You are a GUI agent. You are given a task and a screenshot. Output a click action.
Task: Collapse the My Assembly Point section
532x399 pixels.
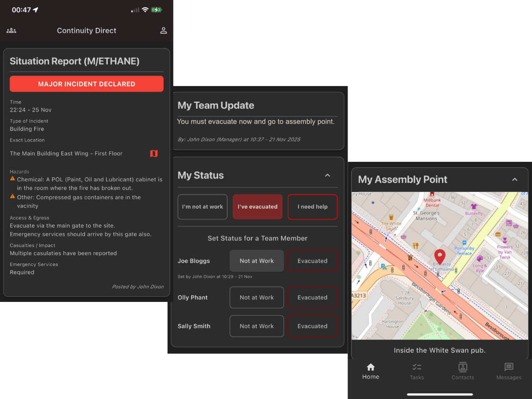tap(515, 180)
